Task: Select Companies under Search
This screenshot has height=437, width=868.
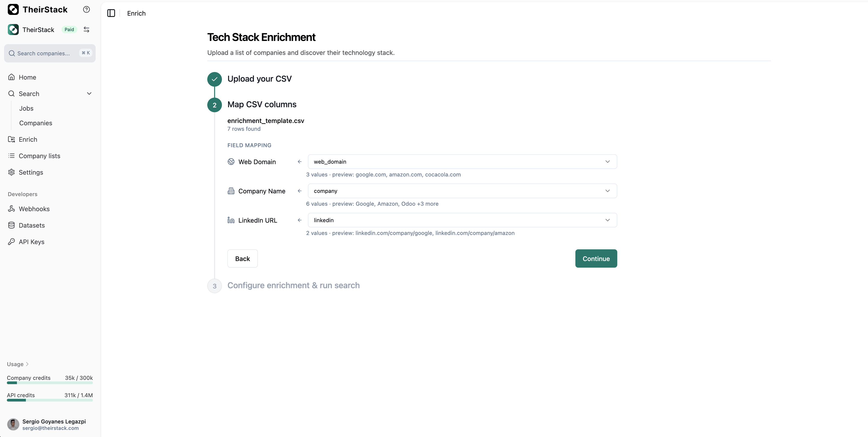Action: (x=36, y=123)
